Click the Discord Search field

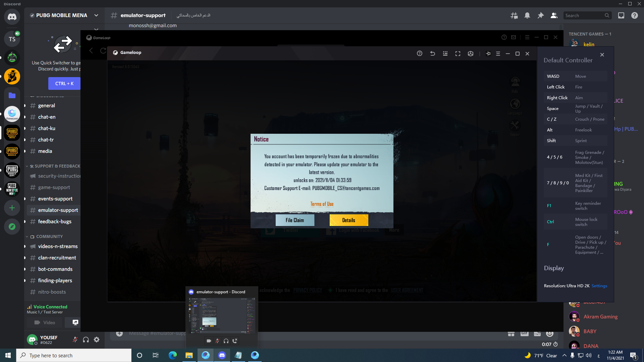pyautogui.click(x=584, y=15)
